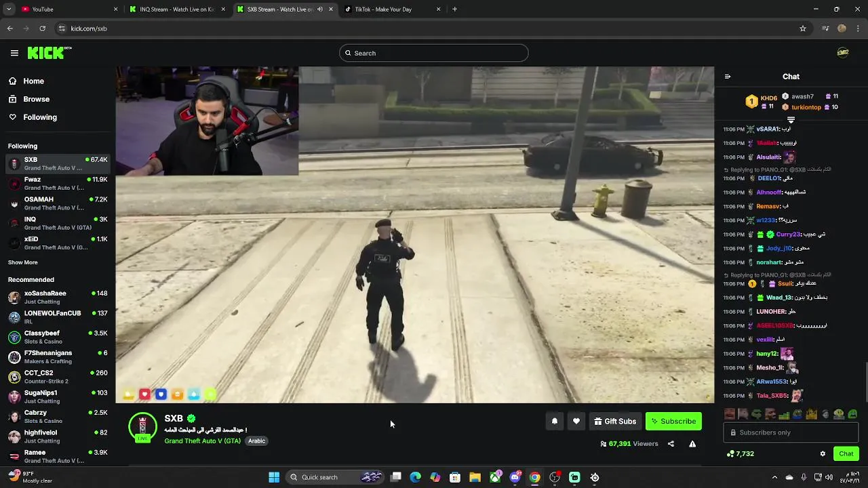Open xEiD channel from Following list
868x488 pixels.
tap(58, 243)
